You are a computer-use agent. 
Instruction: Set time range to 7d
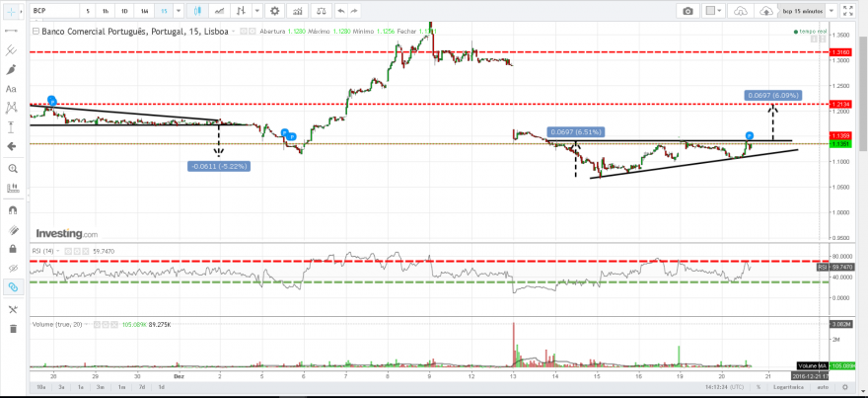tap(142, 386)
